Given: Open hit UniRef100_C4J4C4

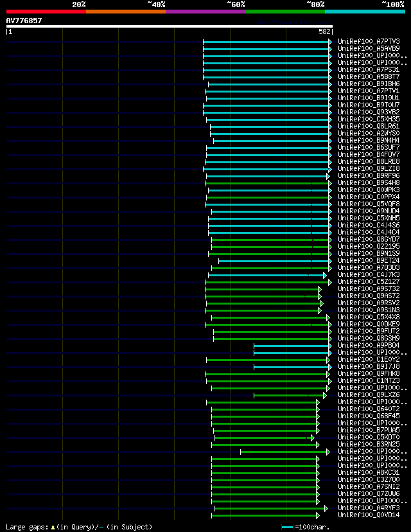Looking at the screenshot, I should [369, 232].
